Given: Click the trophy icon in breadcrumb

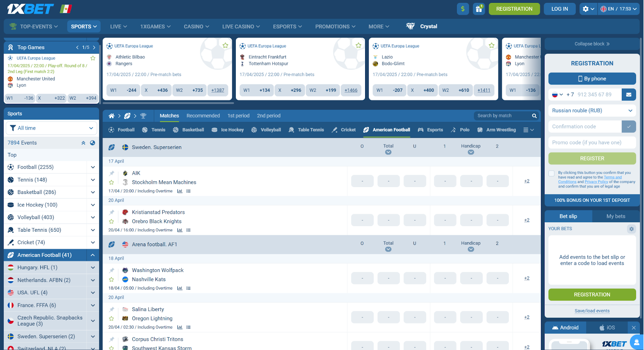Looking at the screenshot, I should point(143,116).
